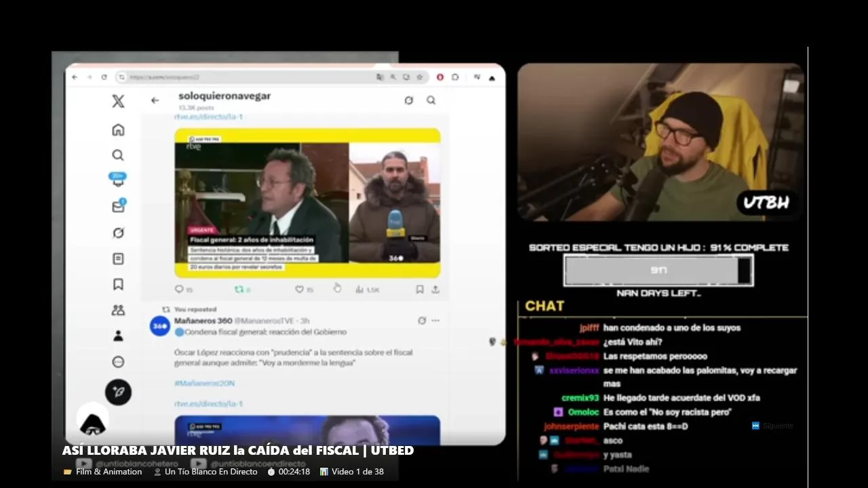Open Lists icon in X sidebar

(x=118, y=258)
